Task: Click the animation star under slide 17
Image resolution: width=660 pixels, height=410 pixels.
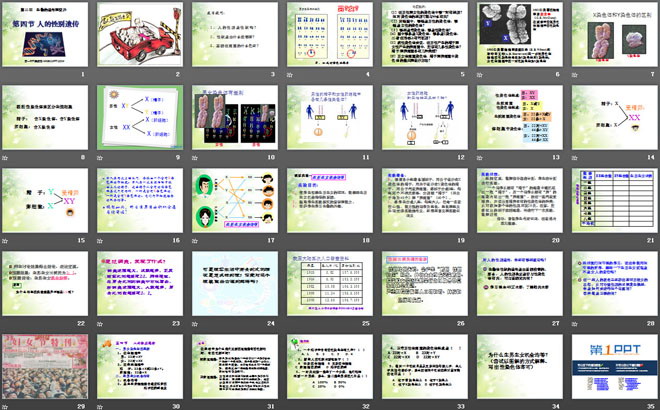Action: click(x=195, y=241)
